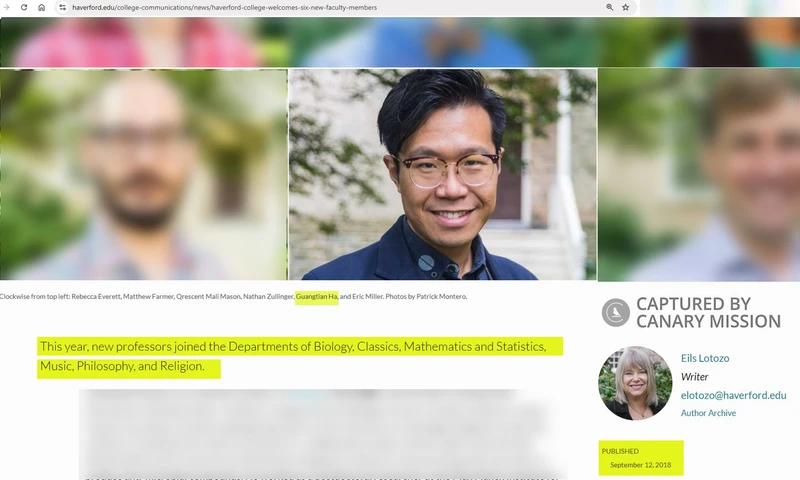Go to browser home page icon
The image size is (800, 480).
(41, 7)
